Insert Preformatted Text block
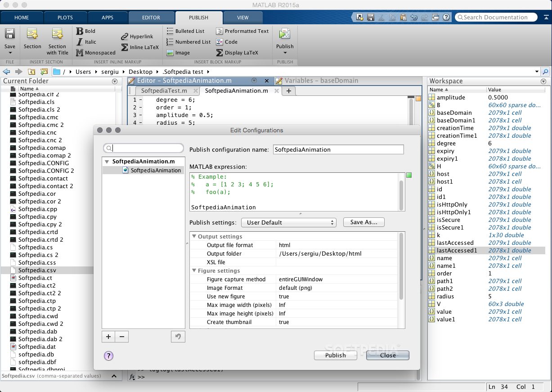The height and width of the screenshot is (392, 552). [x=242, y=31]
